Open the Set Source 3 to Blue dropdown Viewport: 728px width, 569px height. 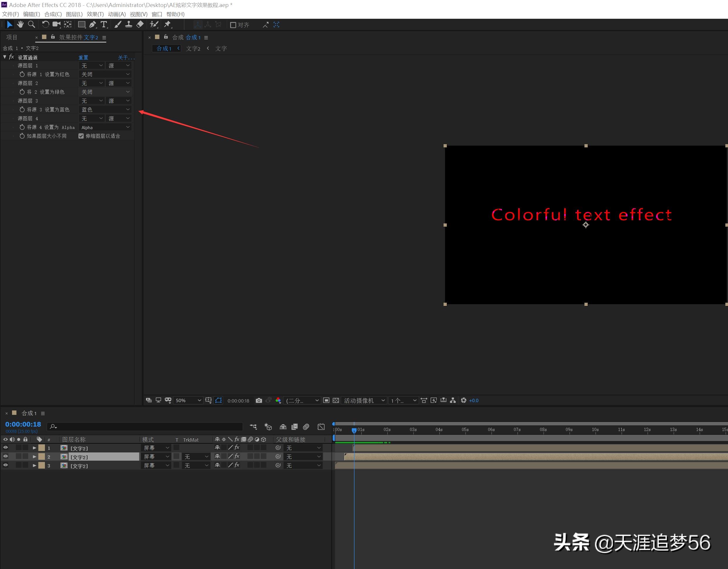tap(105, 110)
